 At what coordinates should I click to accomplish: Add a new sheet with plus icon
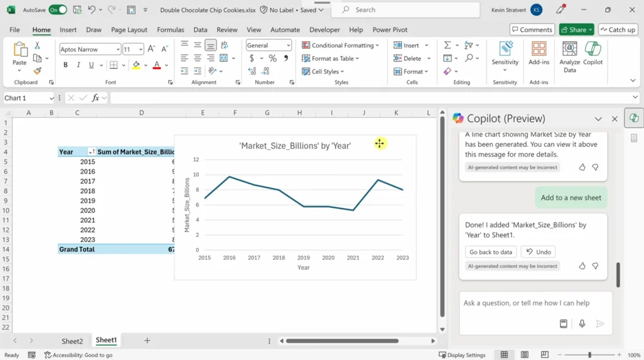click(147, 341)
